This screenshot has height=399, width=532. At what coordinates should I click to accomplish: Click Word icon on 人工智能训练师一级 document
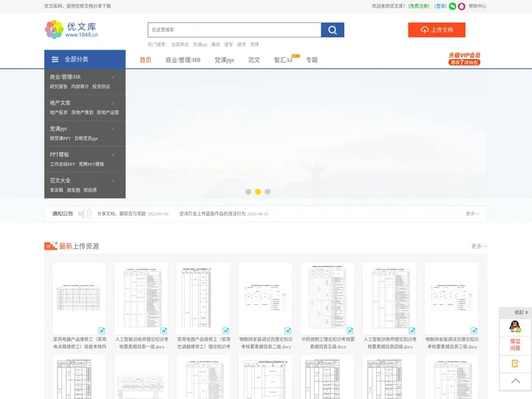click(x=163, y=330)
